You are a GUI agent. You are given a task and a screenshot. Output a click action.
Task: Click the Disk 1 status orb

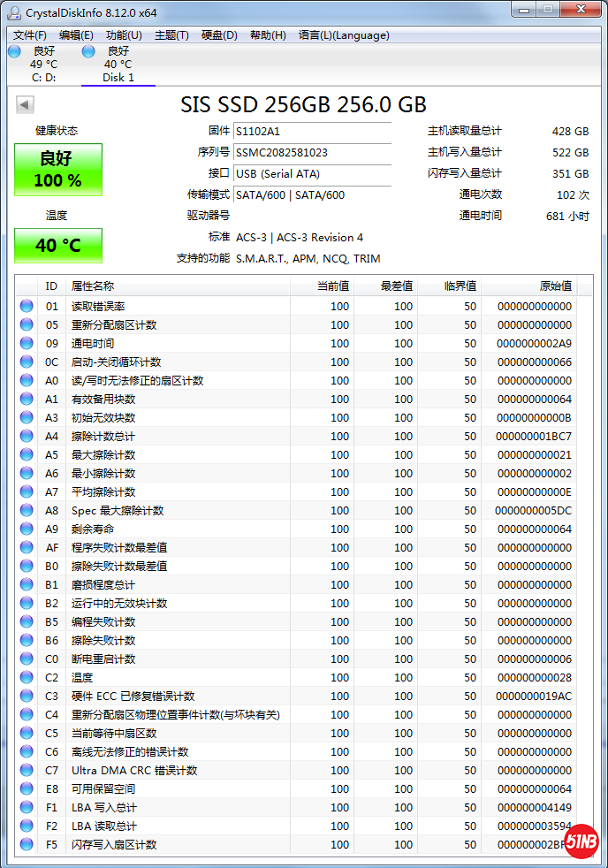coord(88,51)
